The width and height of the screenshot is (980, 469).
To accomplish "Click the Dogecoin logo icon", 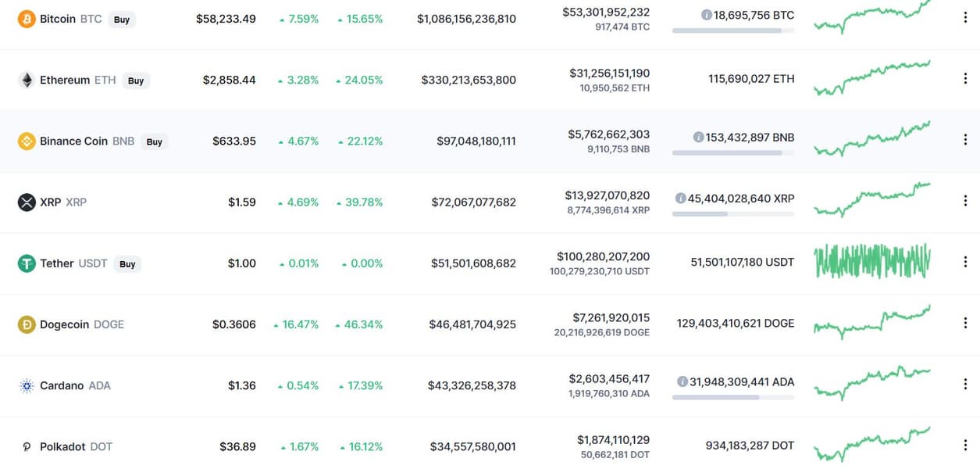I will coord(27,324).
